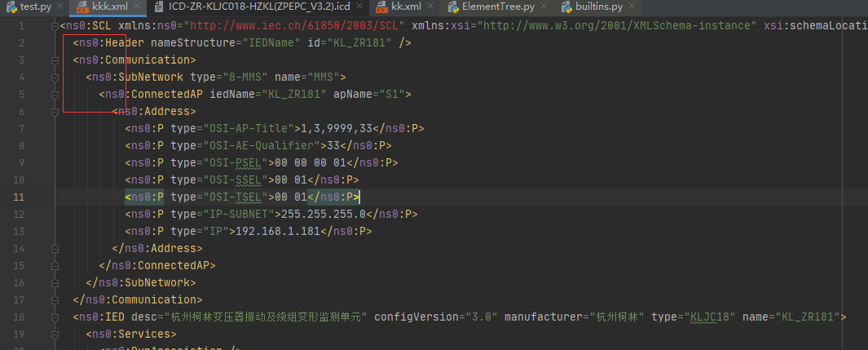Click the "S1" apName value
The height and width of the screenshot is (350, 868).
pos(392,94)
